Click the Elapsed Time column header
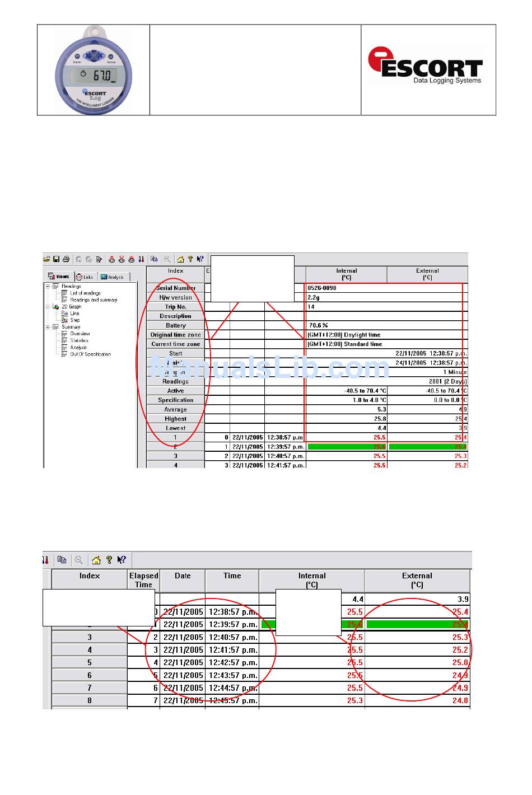Image resolution: width=532 pixels, height=795 pixels. click(x=143, y=580)
